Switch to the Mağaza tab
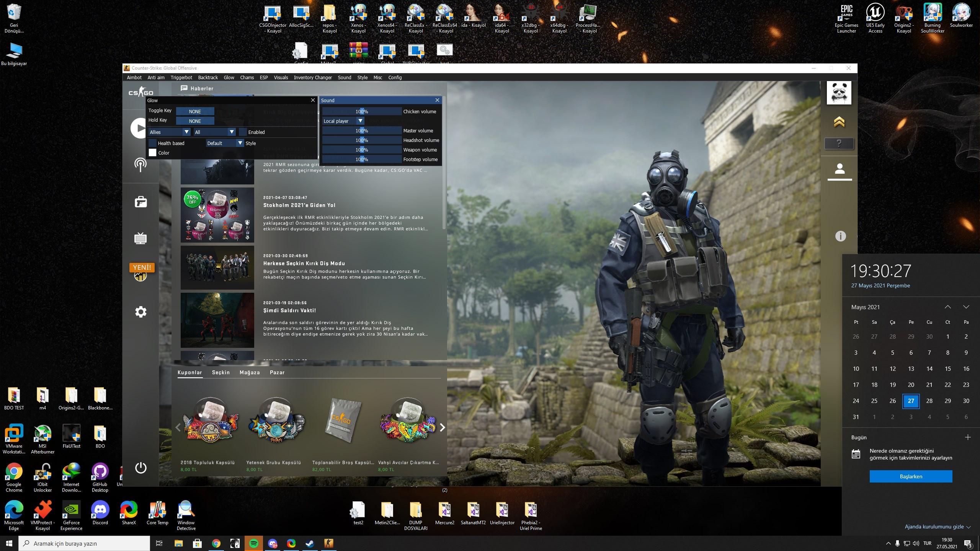 (250, 372)
